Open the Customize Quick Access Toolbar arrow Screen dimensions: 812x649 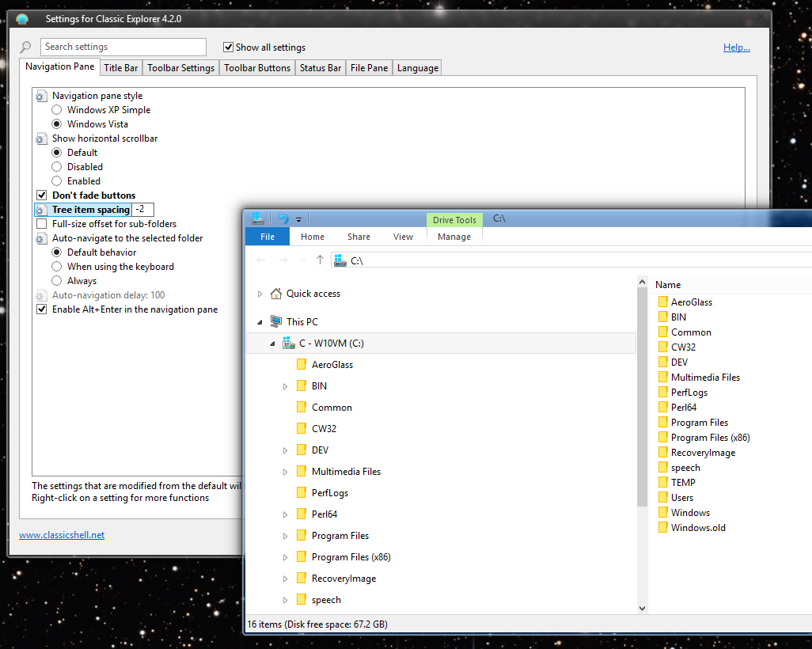(299, 220)
